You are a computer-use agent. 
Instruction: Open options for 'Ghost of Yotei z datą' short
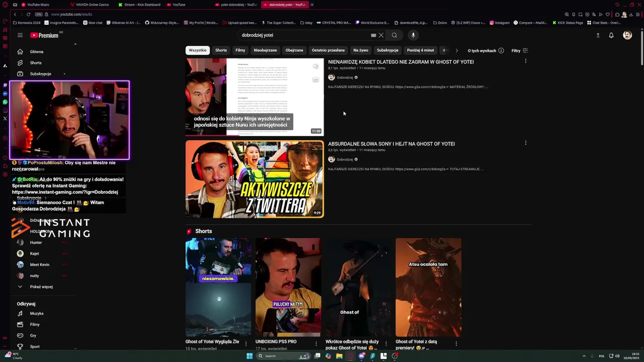[456, 343]
